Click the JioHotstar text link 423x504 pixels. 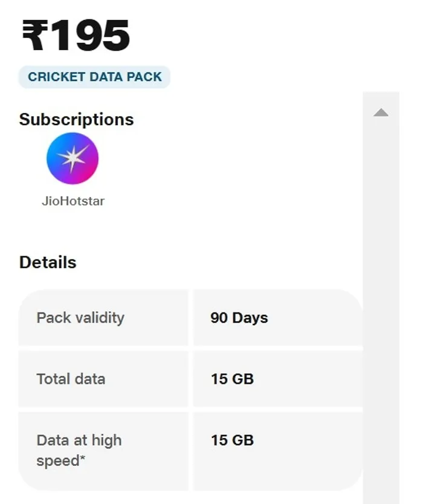(73, 201)
